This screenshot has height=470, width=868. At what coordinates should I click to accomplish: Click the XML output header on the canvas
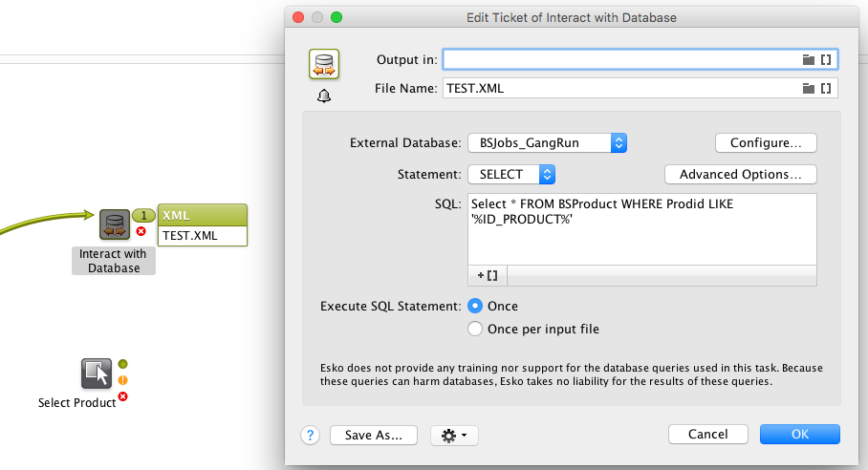[x=203, y=215]
